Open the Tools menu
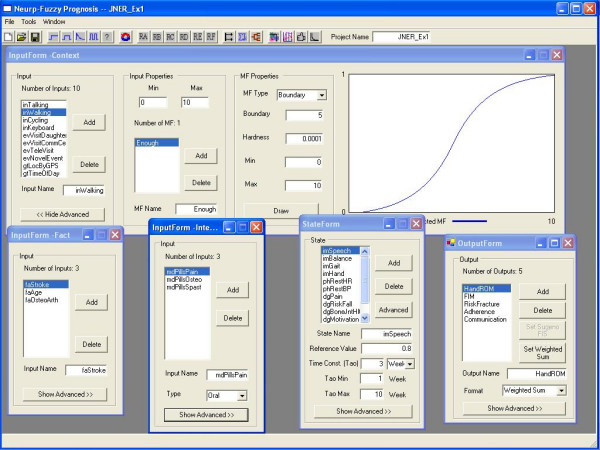The image size is (600, 450). click(x=29, y=22)
